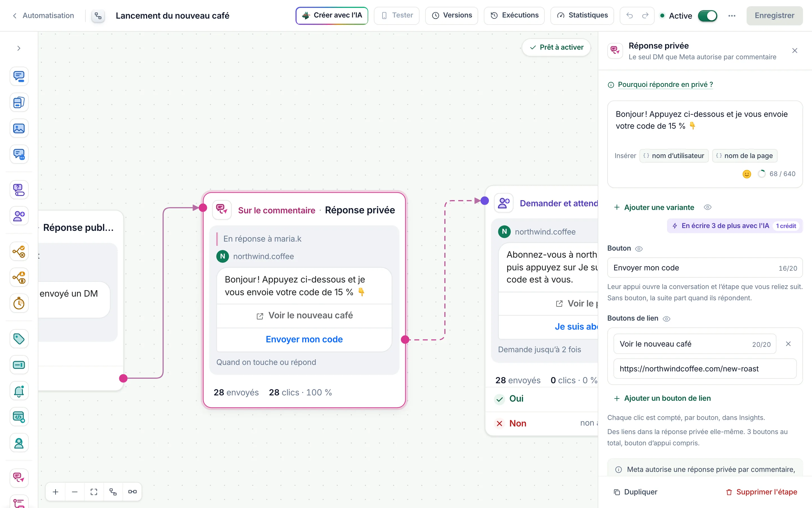
Task: Click the Tester button
Action: click(x=397, y=16)
